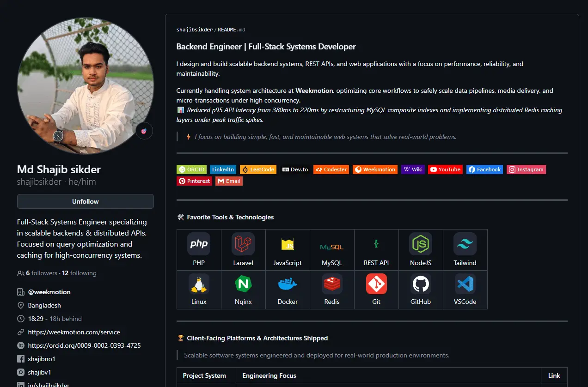Click the GitHub octocat icon
The image size is (588, 387).
[421, 284]
